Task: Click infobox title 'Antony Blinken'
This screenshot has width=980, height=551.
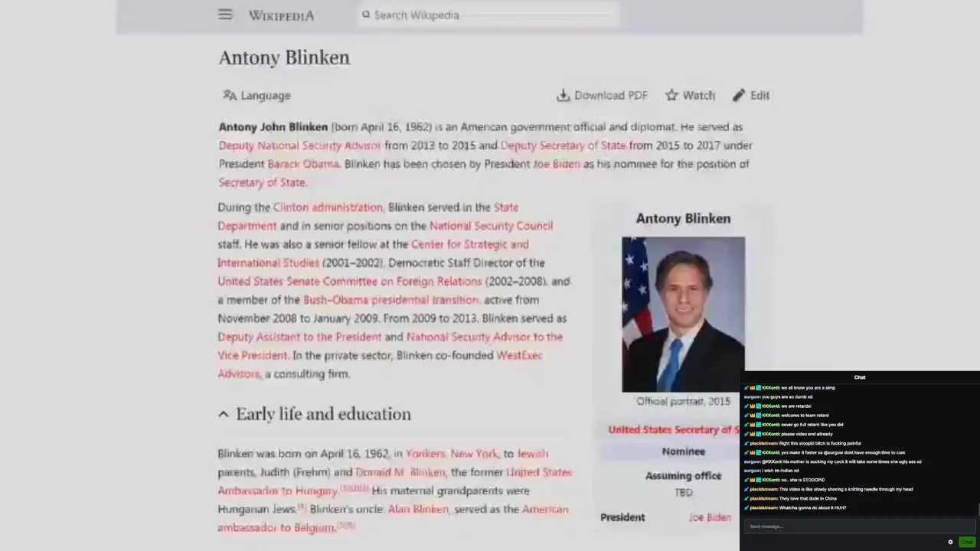Action: [x=683, y=219]
